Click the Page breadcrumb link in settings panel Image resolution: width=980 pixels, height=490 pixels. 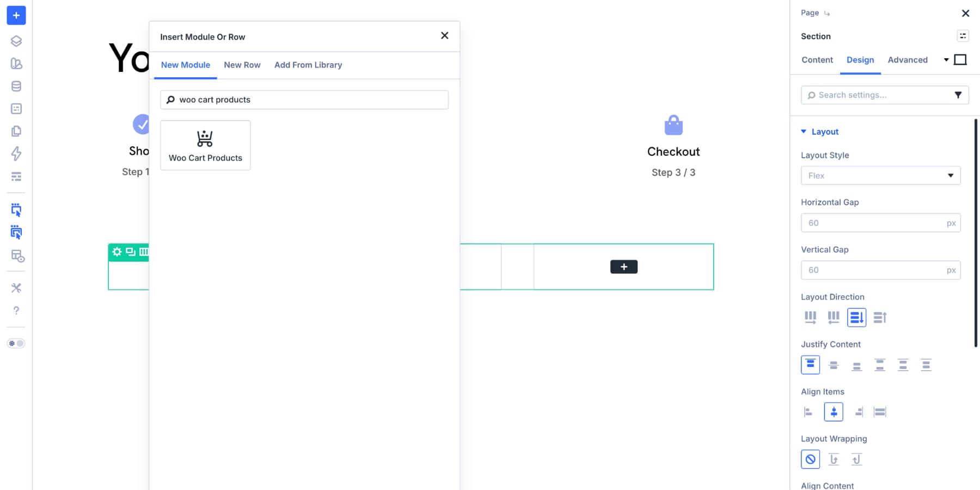click(x=810, y=13)
